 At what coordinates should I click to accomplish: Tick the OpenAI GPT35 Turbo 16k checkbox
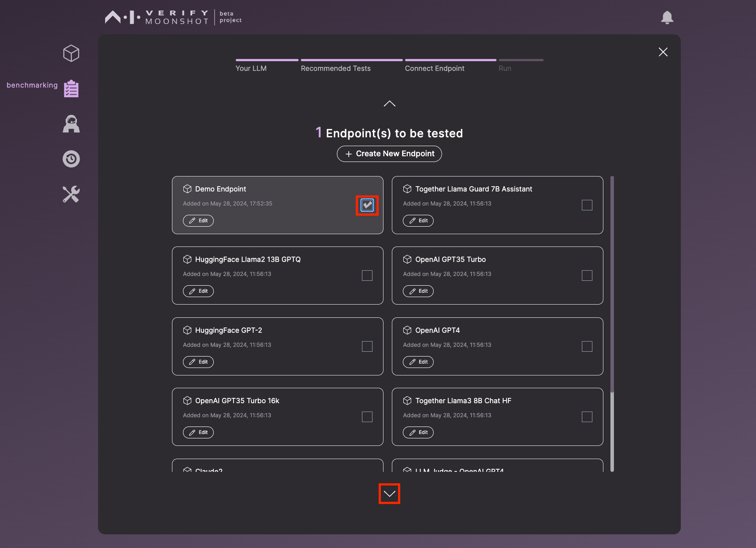coord(367,417)
